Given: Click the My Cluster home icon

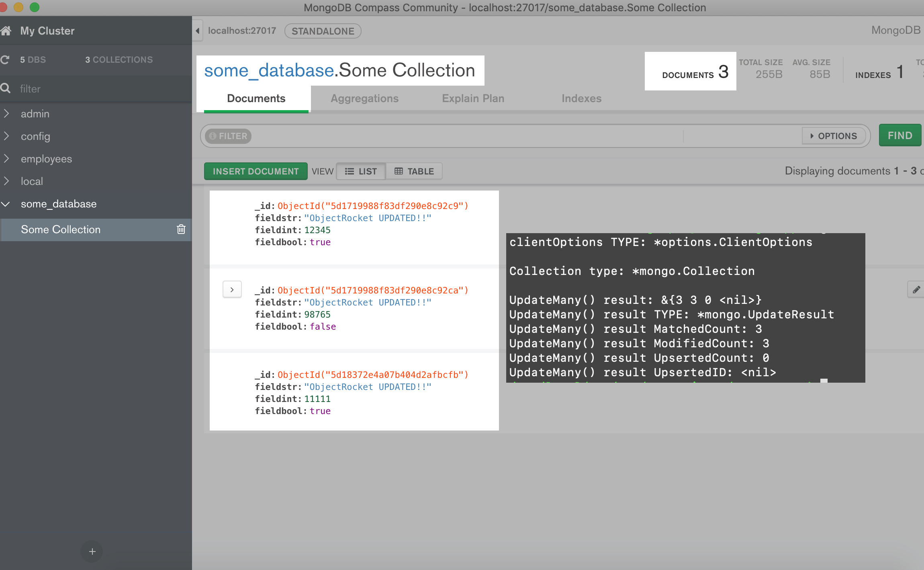Looking at the screenshot, I should pos(6,30).
